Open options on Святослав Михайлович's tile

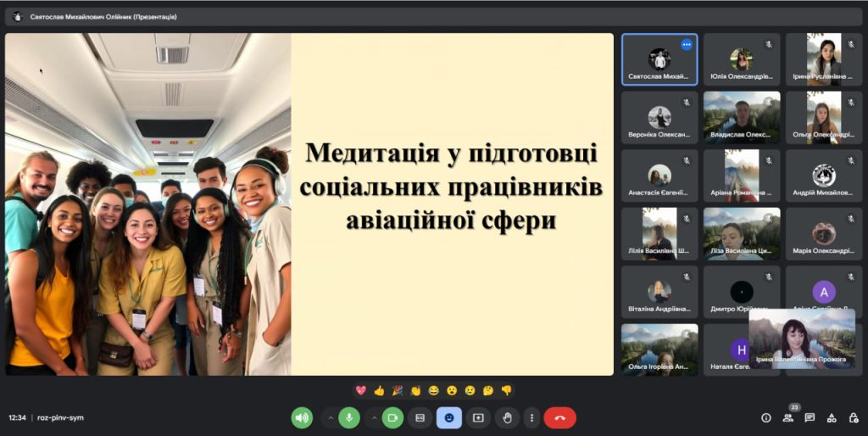click(x=687, y=44)
